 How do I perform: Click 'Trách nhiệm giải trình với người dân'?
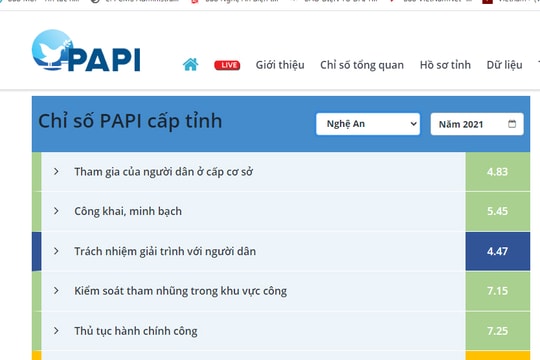165,251
